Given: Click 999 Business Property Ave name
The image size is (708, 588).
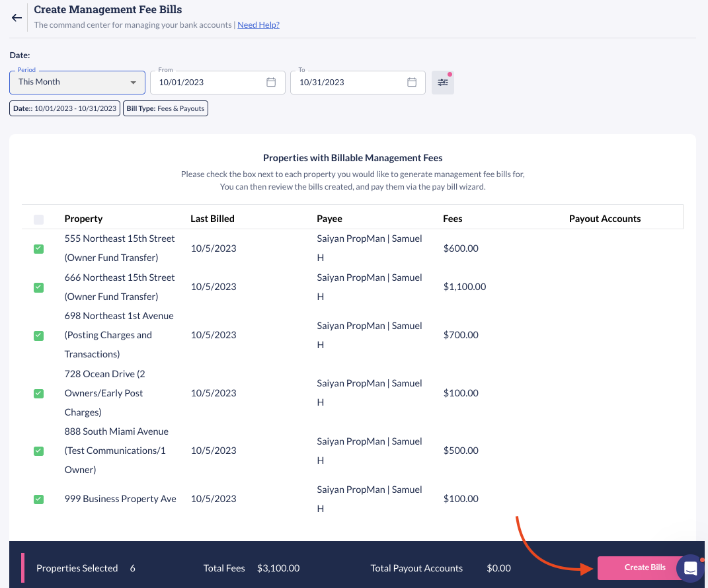Looking at the screenshot, I should click(x=120, y=499).
